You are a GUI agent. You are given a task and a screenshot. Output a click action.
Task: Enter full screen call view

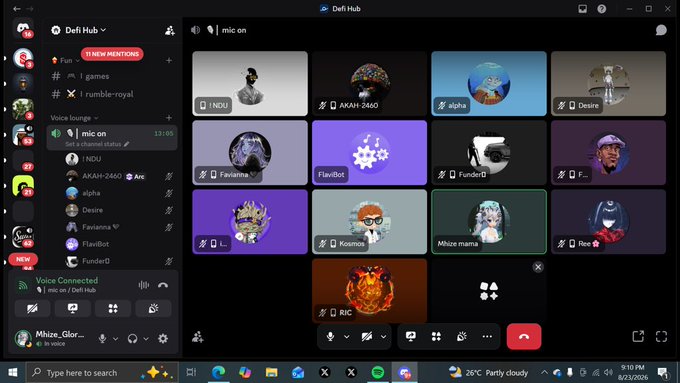pos(661,336)
